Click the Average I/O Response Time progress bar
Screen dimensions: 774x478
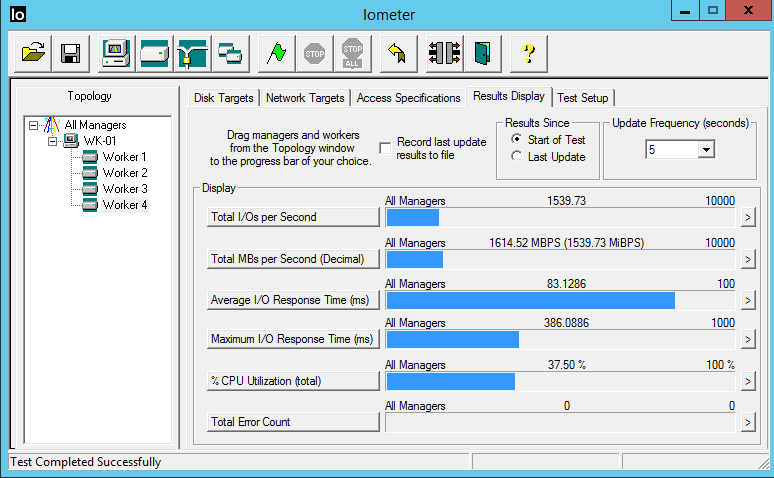click(x=560, y=300)
